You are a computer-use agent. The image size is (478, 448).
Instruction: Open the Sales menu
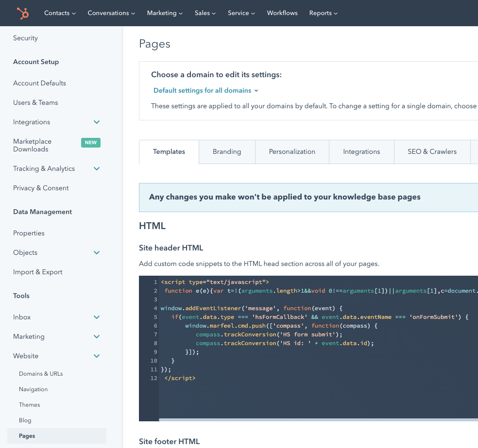tap(205, 13)
